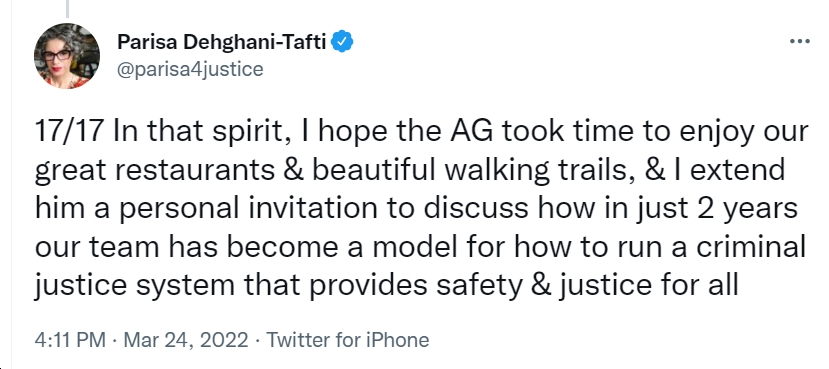Click the Mar 24, 2022 date

point(186,340)
